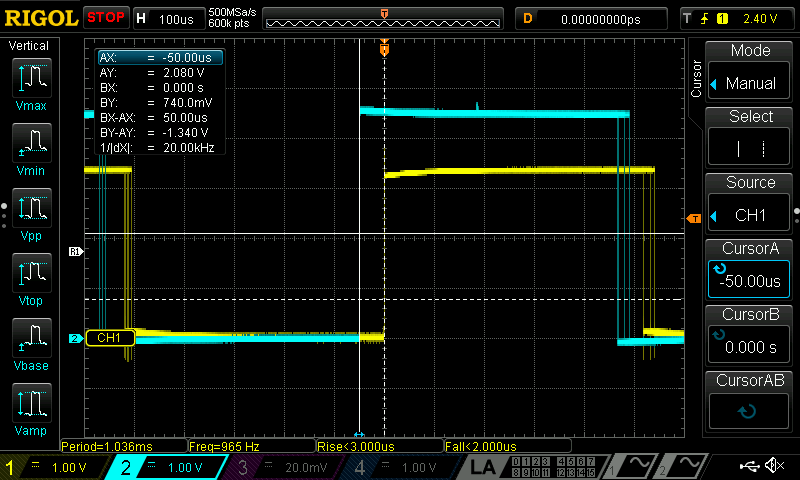This screenshot has width=800, height=480.
Task: Click the AX = -50.00us cursor readout
Action: click(x=160, y=58)
